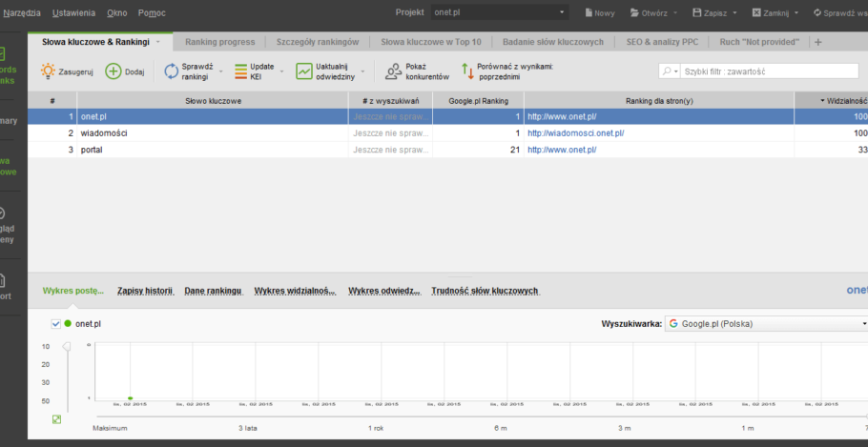Open the Dane rankingu bottom tab
Image resolution: width=868 pixels, height=447 pixels.
[214, 291]
